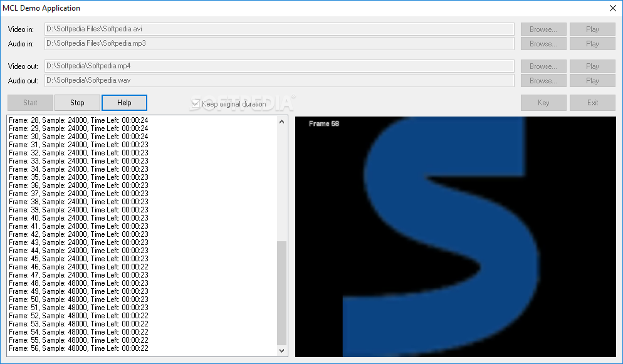Browse for the Audio in file
623x364 pixels.
tap(543, 44)
